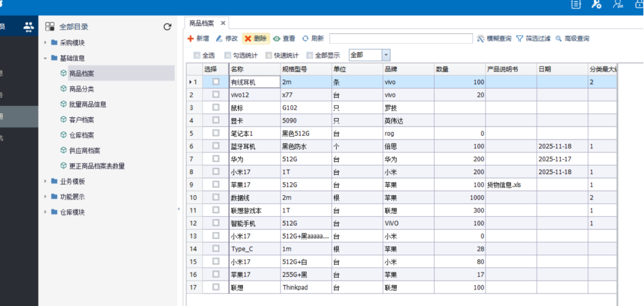Collapse the 基础信息 tree folder

point(46,58)
